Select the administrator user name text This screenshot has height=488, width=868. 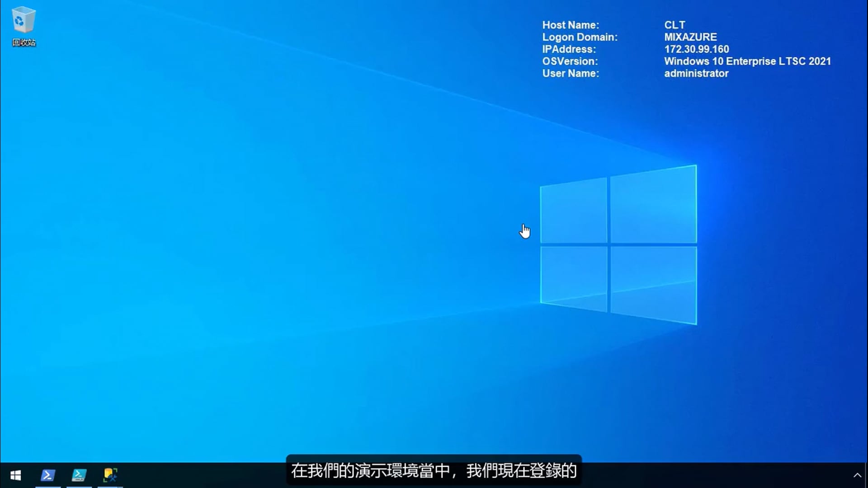pos(696,73)
